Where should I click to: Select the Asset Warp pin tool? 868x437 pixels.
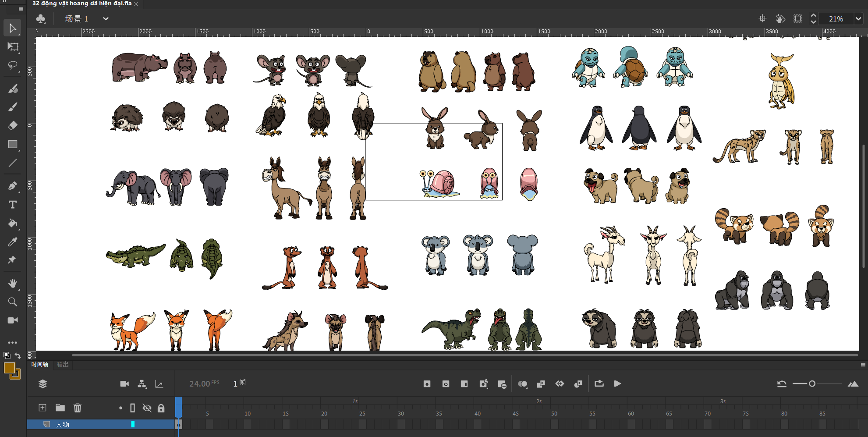click(13, 260)
